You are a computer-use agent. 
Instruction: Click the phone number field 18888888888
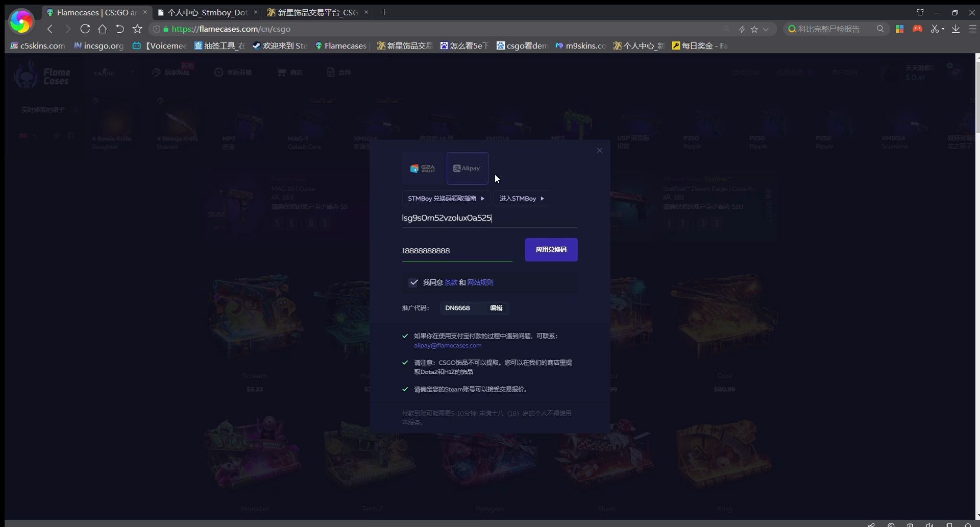tap(457, 251)
